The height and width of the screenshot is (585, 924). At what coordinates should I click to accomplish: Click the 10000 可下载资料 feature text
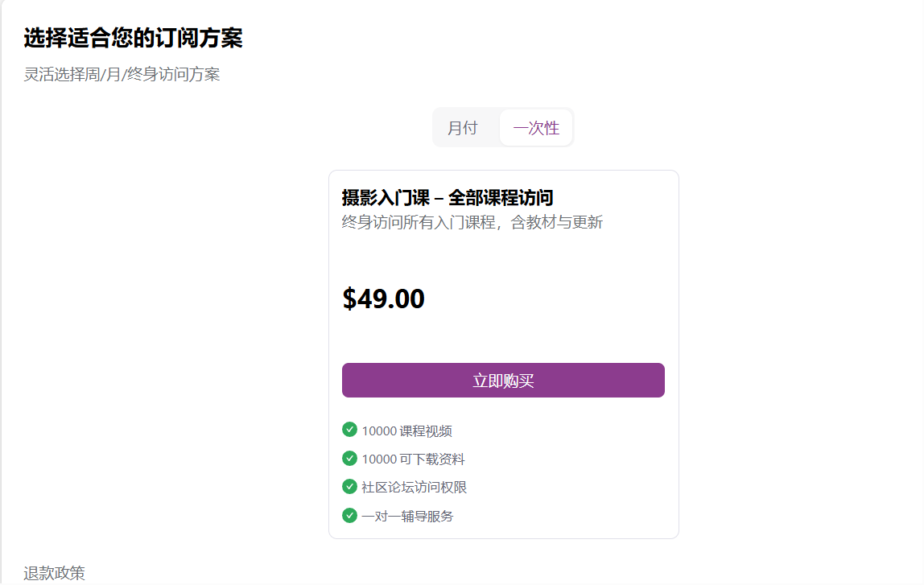coord(413,459)
